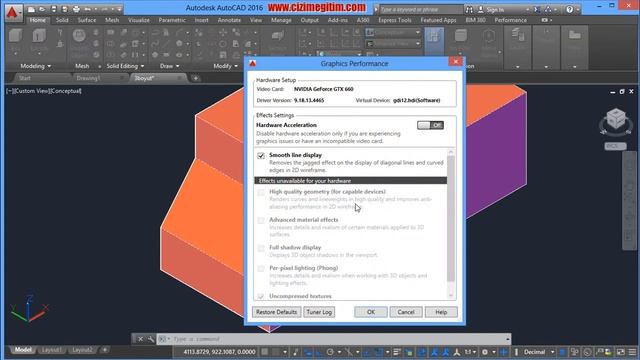Click the binoculars search icon in InfoCenter

click(469, 9)
